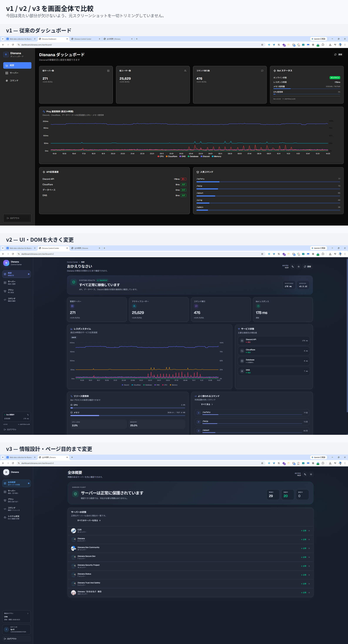
Task: Toggle theme sun icon in v3 header
Action: (x=311, y=474)
